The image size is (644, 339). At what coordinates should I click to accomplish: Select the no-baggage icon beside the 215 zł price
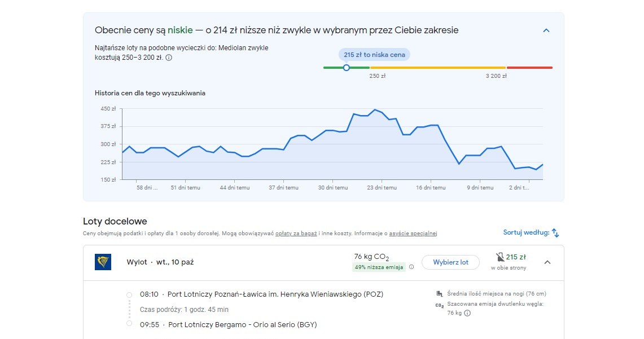[500, 257]
